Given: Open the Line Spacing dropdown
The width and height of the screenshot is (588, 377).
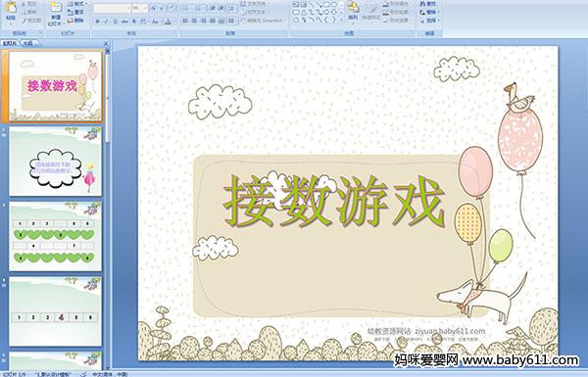Looking at the screenshot, I should (x=232, y=8).
